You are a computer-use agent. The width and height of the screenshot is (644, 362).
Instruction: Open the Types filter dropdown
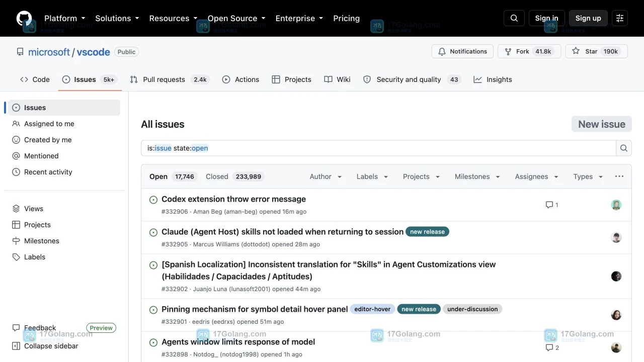588,176
